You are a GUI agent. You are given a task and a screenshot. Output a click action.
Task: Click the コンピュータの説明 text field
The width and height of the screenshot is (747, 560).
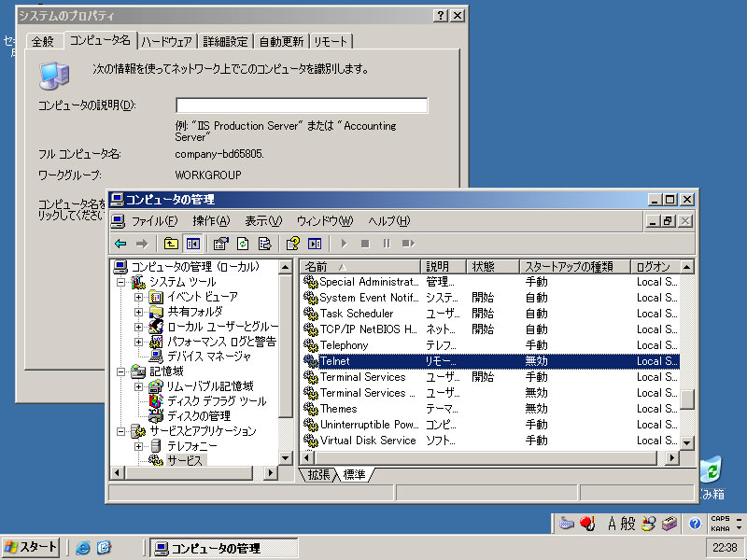coord(302,105)
